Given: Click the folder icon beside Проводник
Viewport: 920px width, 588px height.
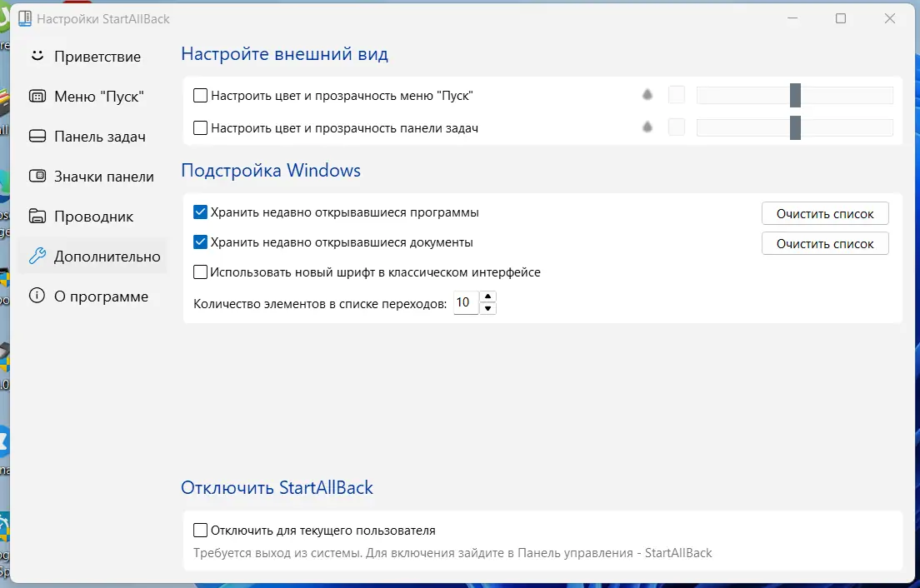Looking at the screenshot, I should tap(37, 217).
